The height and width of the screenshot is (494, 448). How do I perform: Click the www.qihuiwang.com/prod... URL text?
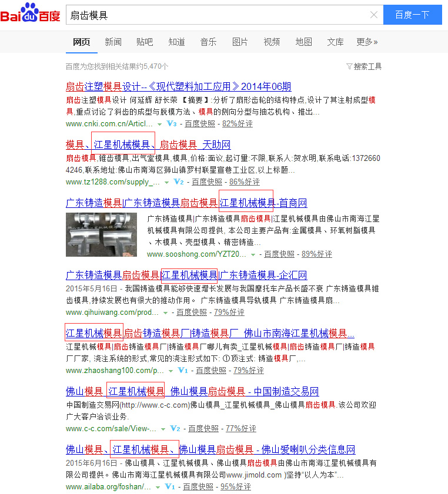point(112,312)
